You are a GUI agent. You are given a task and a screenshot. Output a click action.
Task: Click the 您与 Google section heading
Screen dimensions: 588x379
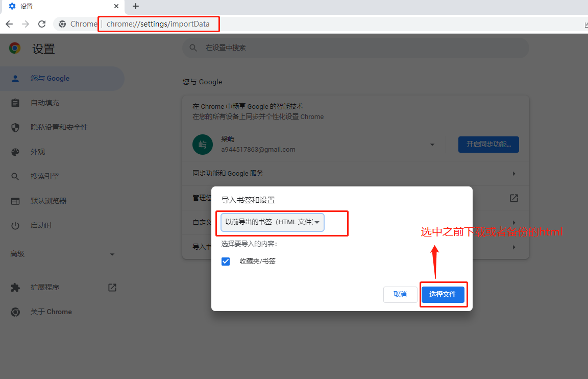point(202,82)
